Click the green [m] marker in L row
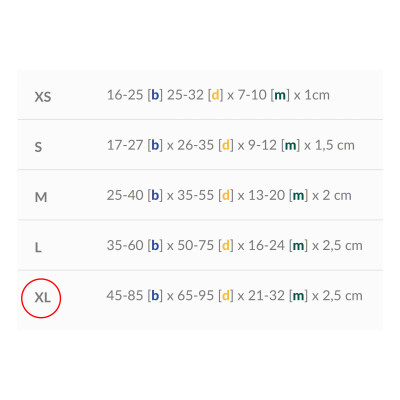The height and width of the screenshot is (400, 400). 298,246
